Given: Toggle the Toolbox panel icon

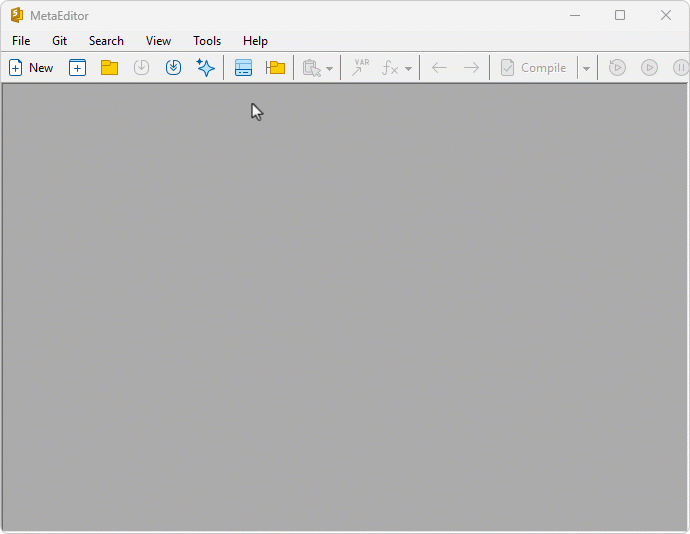Looking at the screenshot, I should coord(243,68).
